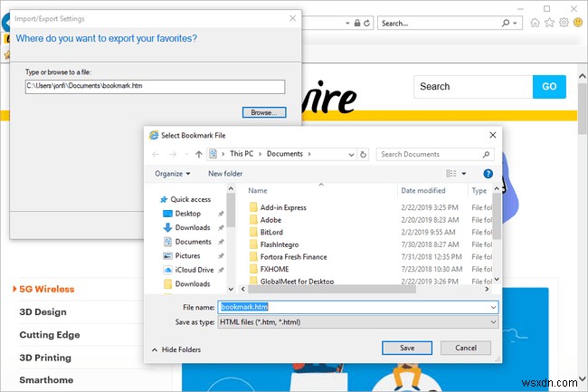
Task: Sort files by Date modified column
Action: [423, 190]
